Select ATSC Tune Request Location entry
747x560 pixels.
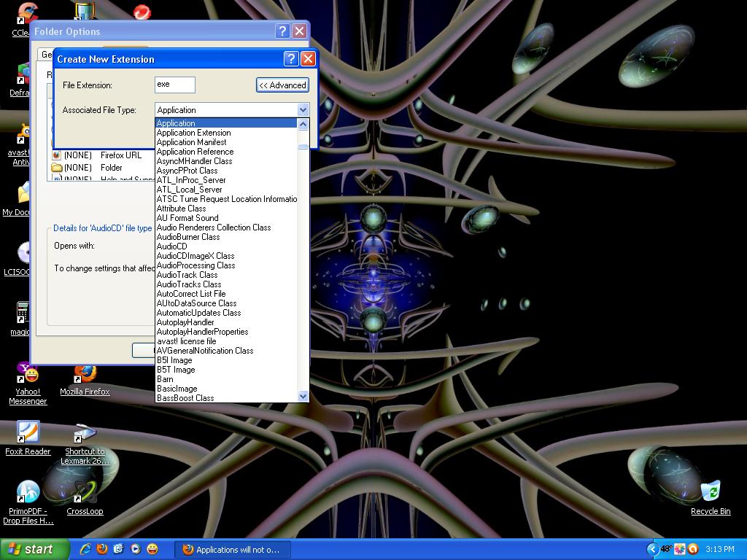[226, 199]
